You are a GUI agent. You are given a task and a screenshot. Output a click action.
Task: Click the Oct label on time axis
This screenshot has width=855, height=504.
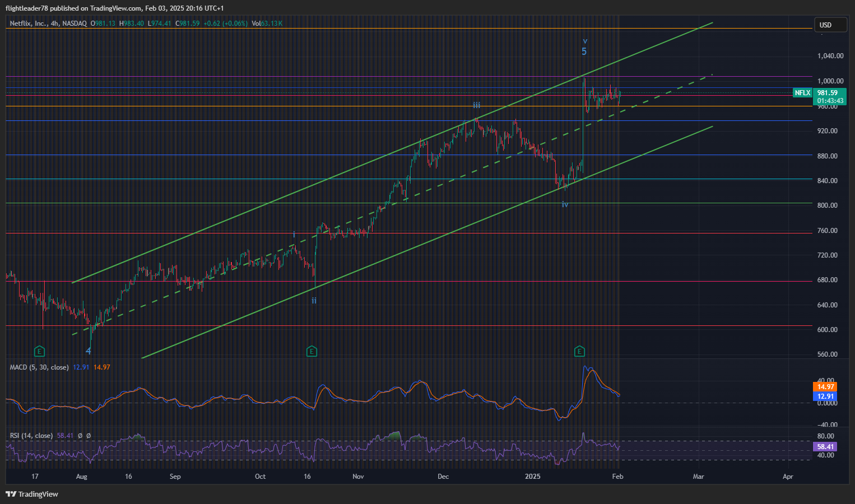260,477
